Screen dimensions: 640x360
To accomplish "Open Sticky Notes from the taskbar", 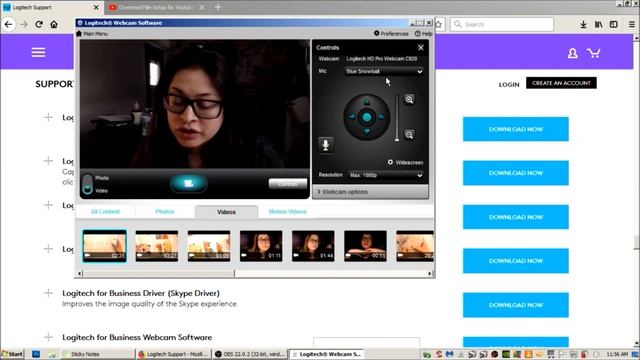I will 97,354.
